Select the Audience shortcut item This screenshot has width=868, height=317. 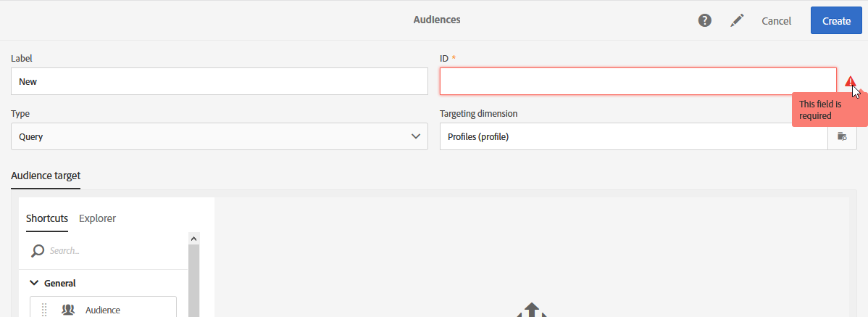pyautogui.click(x=103, y=309)
